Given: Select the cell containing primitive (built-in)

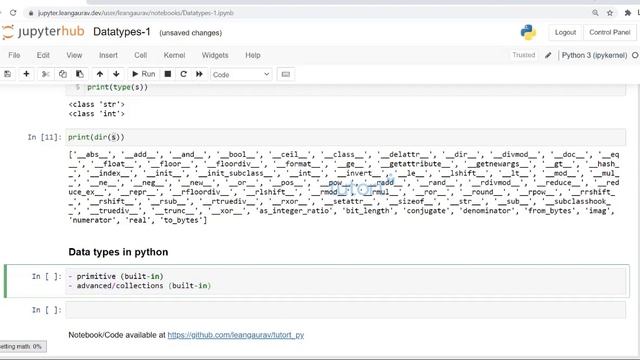Looking at the screenshot, I should point(345,281).
